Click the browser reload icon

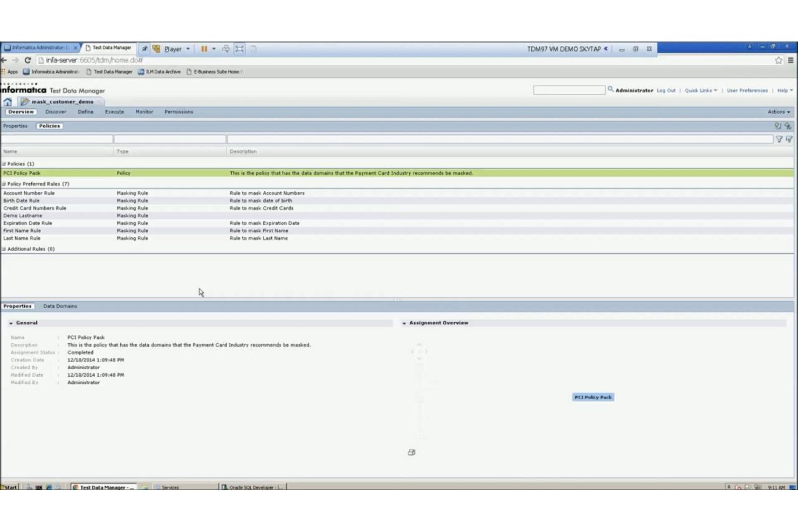click(27, 60)
